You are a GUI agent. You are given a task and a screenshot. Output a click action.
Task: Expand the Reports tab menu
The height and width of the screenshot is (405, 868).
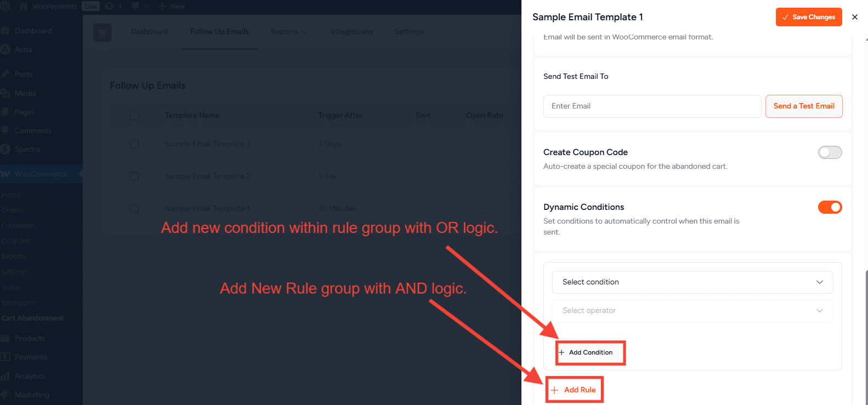tap(288, 32)
